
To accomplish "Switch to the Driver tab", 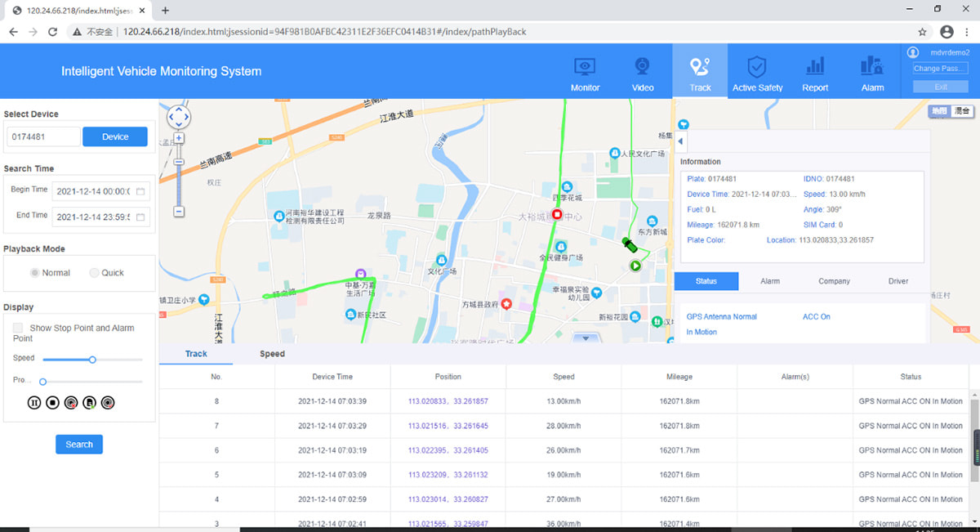I will pyautogui.click(x=898, y=281).
